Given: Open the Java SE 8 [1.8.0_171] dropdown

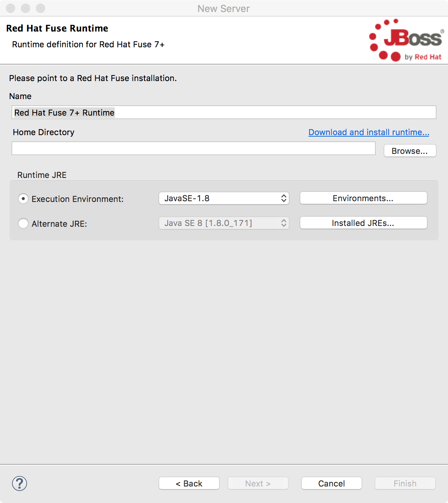Looking at the screenshot, I should click(224, 223).
